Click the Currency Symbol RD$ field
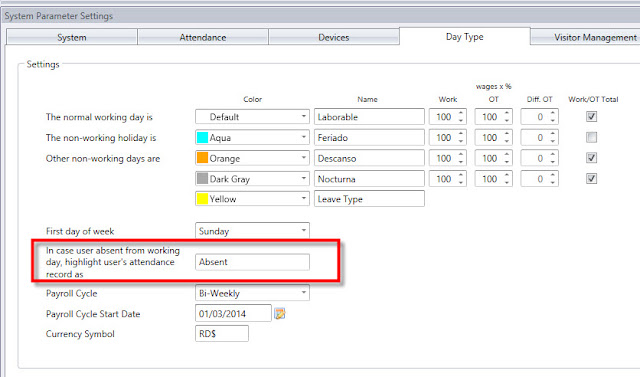The height and width of the screenshot is (377, 640). [x=222, y=334]
